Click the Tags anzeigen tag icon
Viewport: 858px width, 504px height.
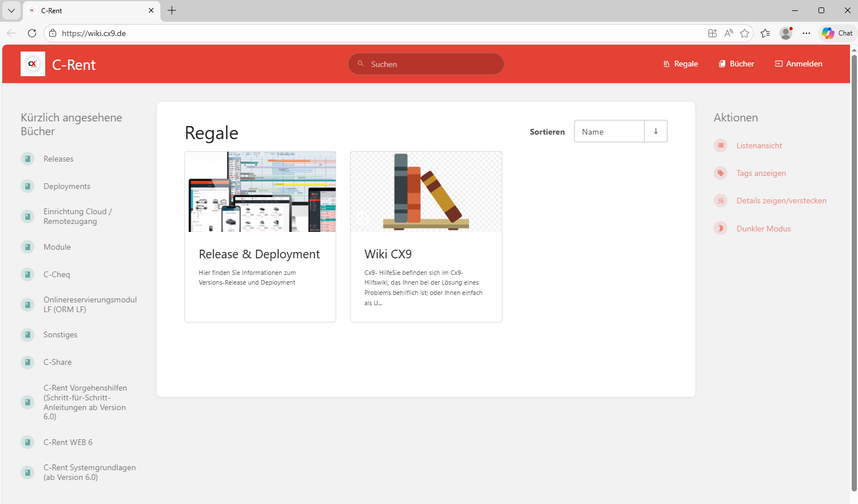click(x=721, y=173)
